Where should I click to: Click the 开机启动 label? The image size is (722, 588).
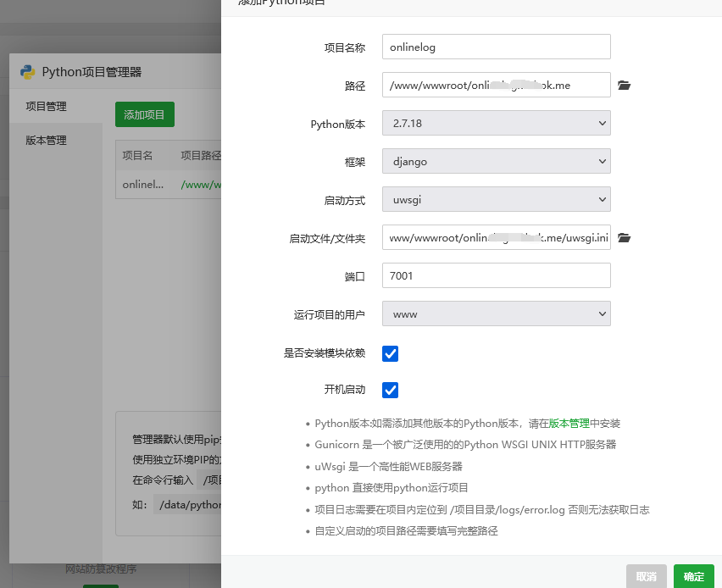(x=345, y=390)
